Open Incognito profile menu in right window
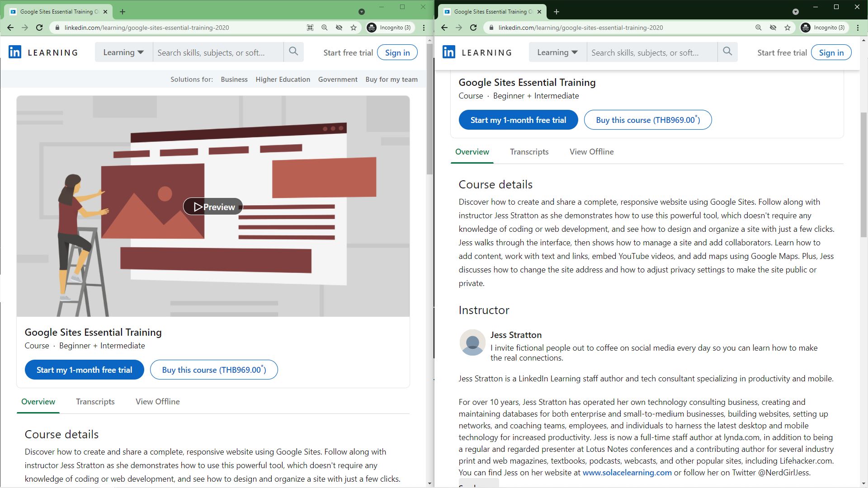This screenshot has height=488, width=868. (823, 28)
